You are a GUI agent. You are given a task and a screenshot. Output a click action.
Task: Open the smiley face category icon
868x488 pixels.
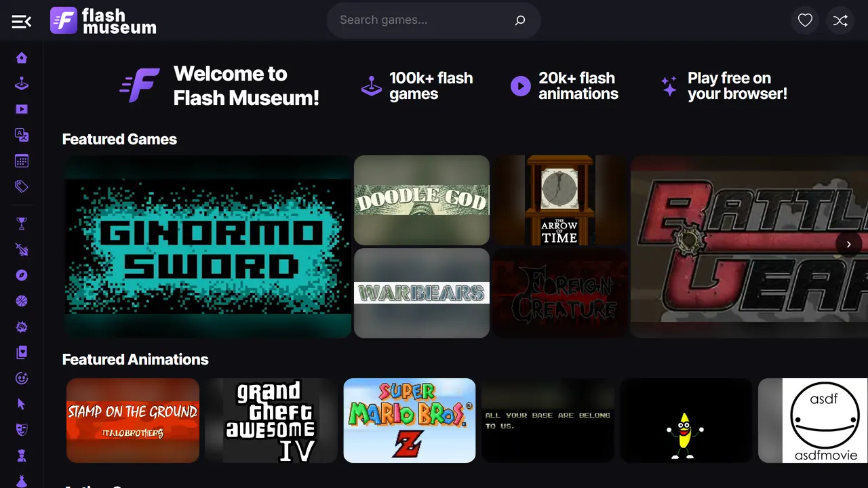[22, 378]
